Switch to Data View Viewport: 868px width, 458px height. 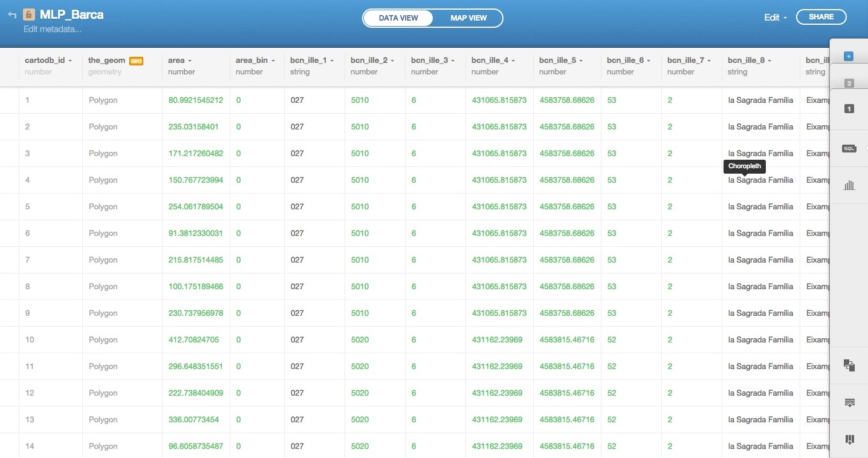(x=398, y=18)
